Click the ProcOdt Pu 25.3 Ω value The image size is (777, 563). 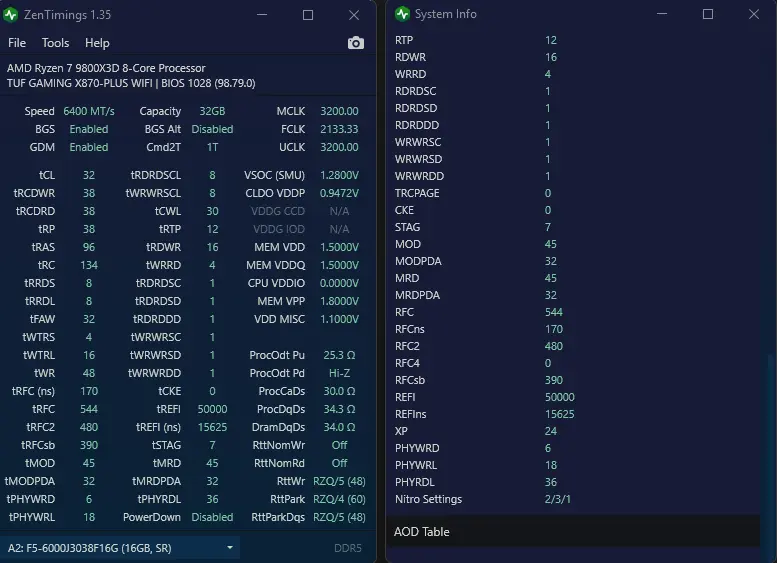click(x=339, y=355)
